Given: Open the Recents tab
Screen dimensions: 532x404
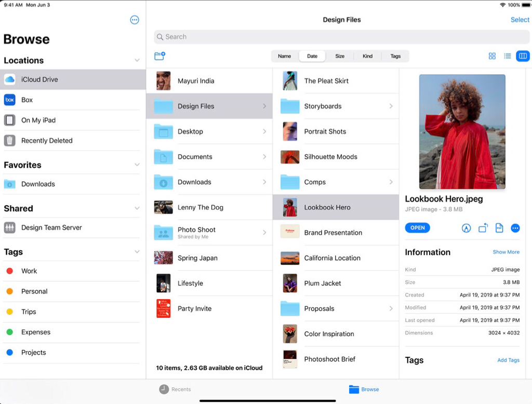Looking at the screenshot, I should (x=175, y=389).
